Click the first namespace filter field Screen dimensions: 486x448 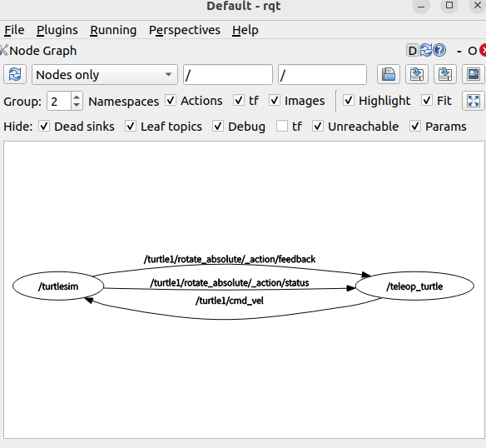[x=228, y=74]
